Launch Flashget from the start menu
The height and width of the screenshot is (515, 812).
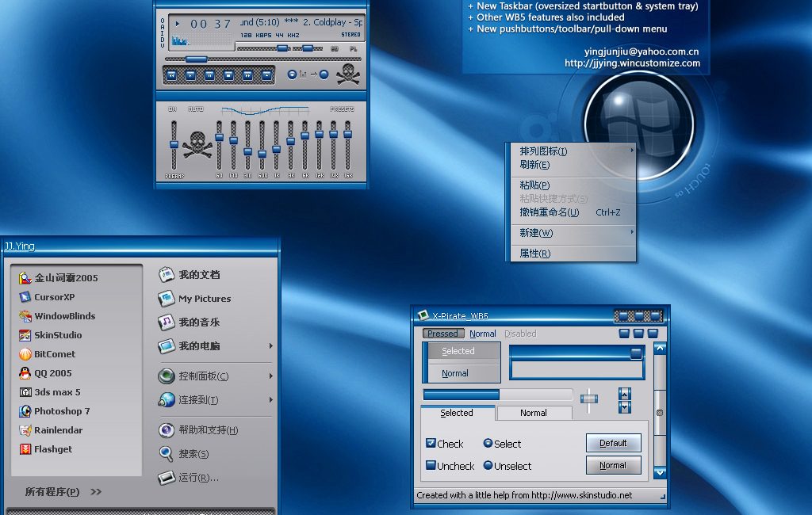pyautogui.click(x=45, y=448)
